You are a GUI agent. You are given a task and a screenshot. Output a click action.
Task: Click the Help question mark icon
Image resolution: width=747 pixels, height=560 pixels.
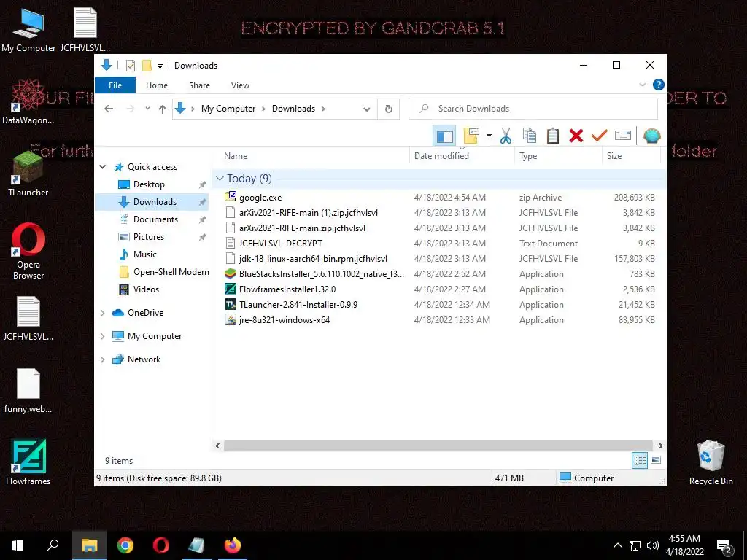(x=659, y=85)
